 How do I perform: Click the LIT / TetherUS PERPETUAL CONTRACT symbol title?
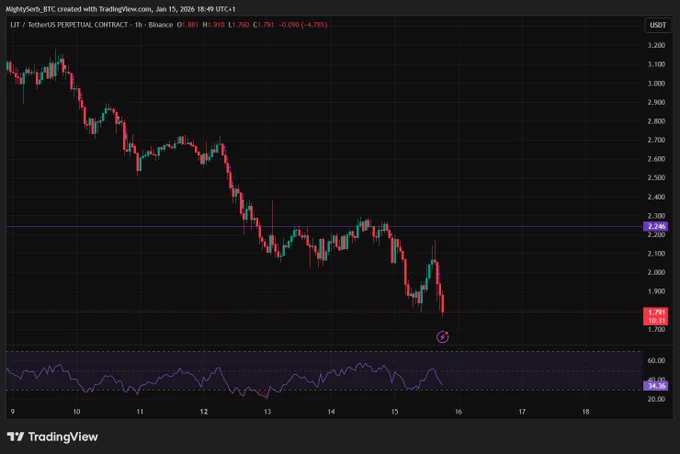point(69,25)
